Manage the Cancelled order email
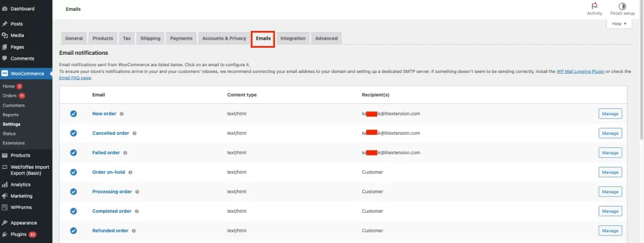The image size is (644, 243). (x=610, y=133)
